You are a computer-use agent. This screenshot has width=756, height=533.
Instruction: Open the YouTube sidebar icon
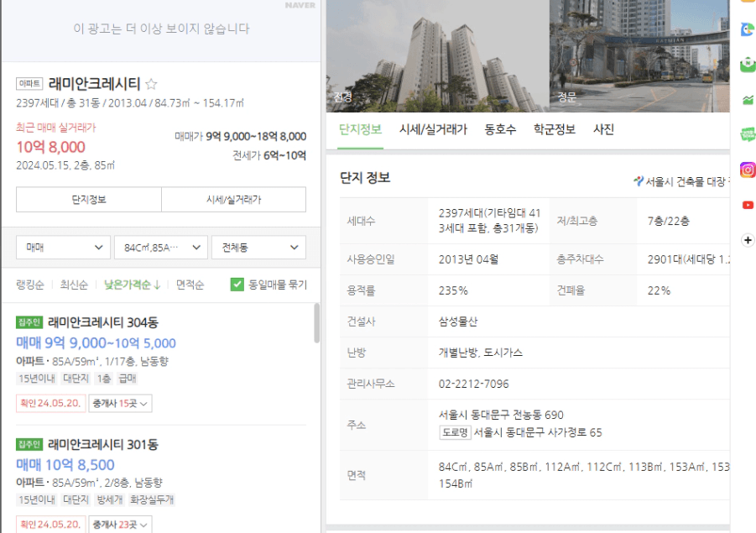(x=748, y=205)
